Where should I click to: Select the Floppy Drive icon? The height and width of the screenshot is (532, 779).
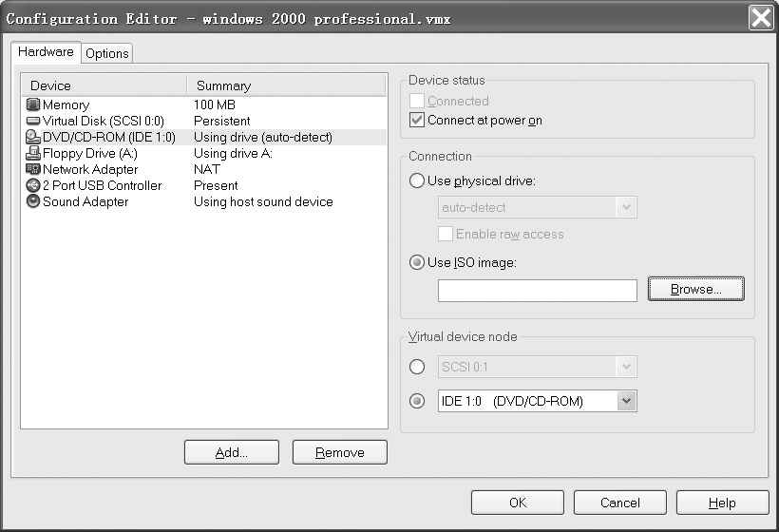tap(33, 154)
